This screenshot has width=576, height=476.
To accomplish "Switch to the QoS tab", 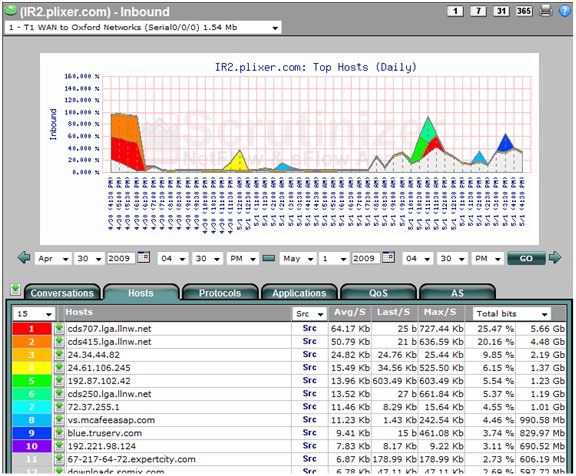I will coord(378,293).
